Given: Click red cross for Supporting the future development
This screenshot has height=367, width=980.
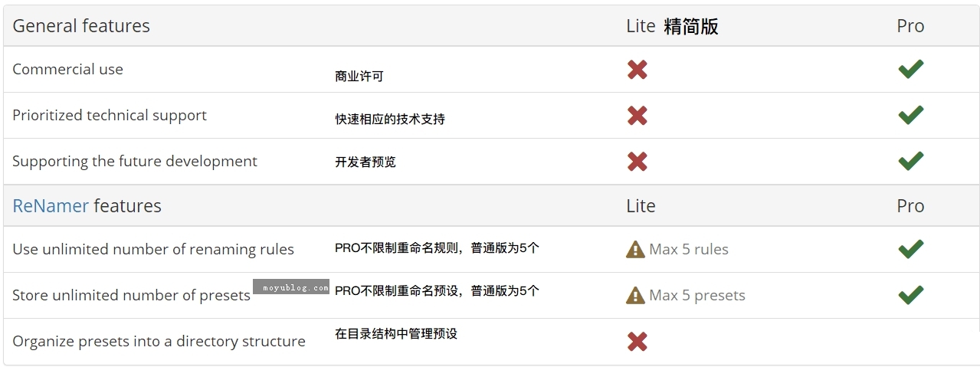Looking at the screenshot, I should click(637, 162).
